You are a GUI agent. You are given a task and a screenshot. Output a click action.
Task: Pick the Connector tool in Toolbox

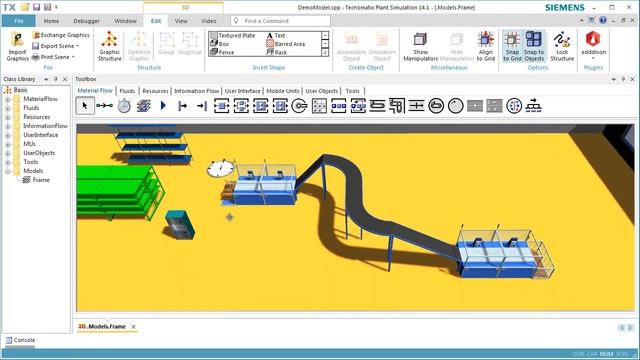click(x=104, y=106)
